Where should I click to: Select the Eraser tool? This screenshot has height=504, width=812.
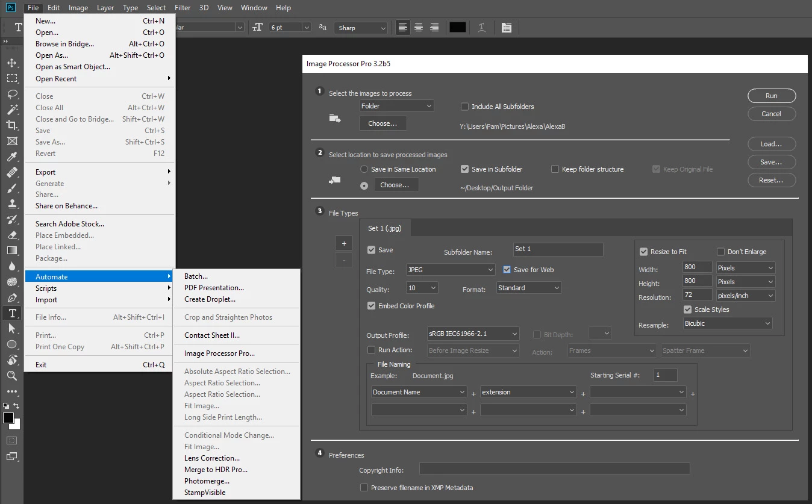(x=11, y=235)
